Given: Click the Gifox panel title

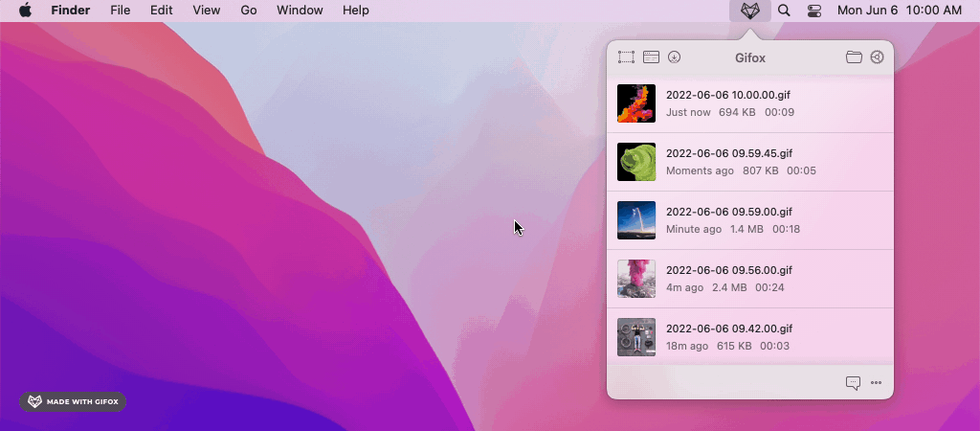Looking at the screenshot, I should pyautogui.click(x=750, y=58).
